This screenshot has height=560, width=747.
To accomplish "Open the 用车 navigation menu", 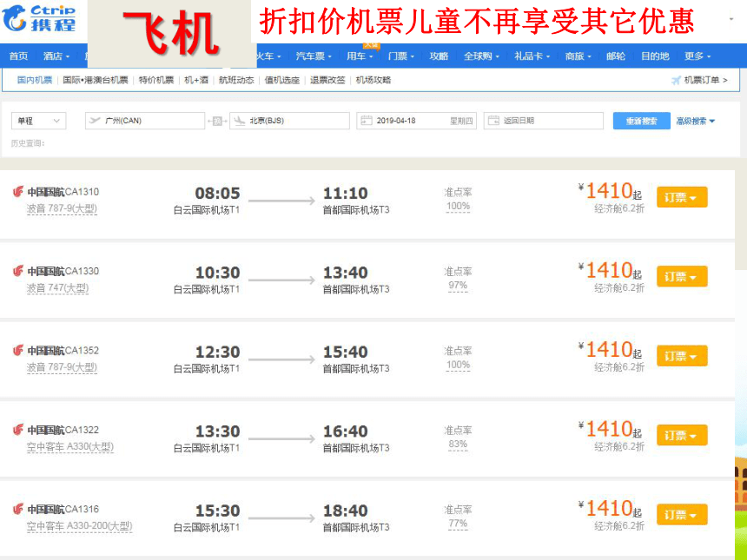I will point(360,56).
